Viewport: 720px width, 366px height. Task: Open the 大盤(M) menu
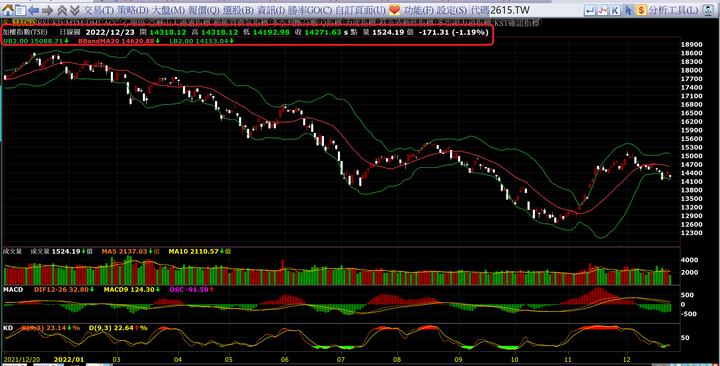pos(169,10)
